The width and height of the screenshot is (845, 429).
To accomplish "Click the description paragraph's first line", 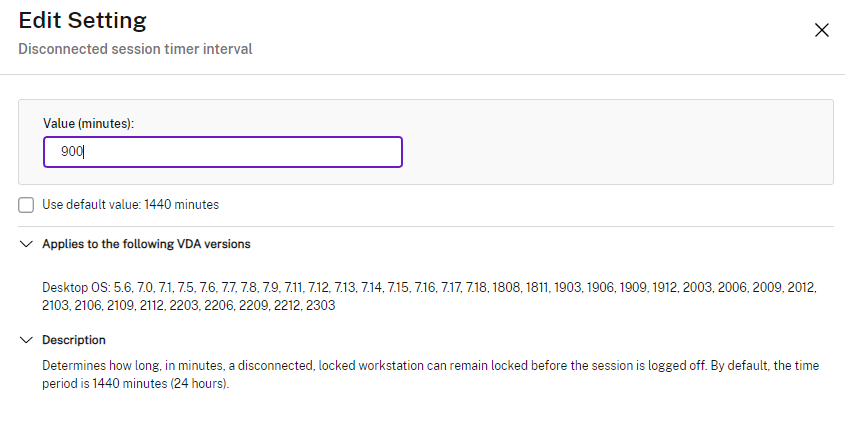I will (430, 367).
